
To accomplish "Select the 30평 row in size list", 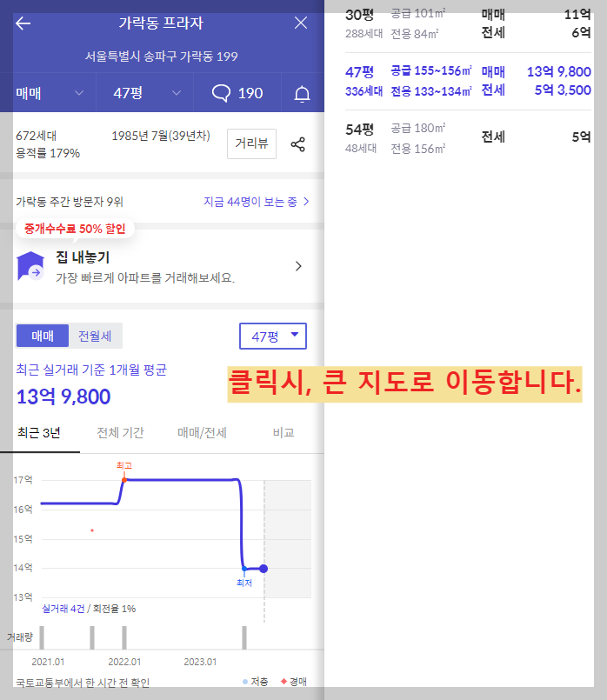I will pyautogui.click(x=468, y=23).
